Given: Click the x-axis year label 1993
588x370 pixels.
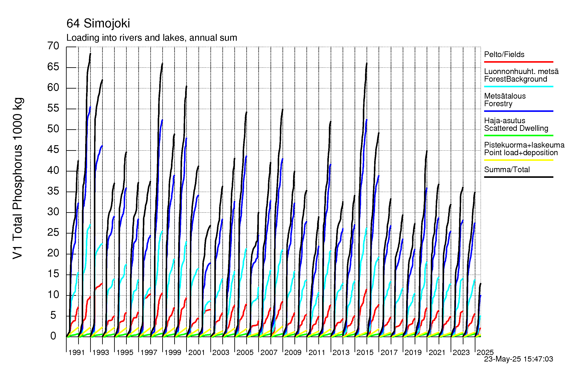Looking at the screenshot, I should (101, 353).
